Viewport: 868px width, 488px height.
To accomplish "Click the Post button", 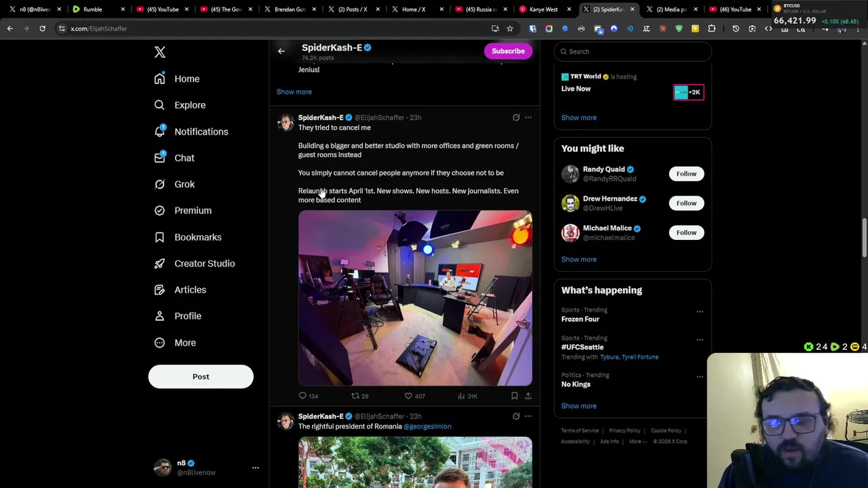I will 201,377.
